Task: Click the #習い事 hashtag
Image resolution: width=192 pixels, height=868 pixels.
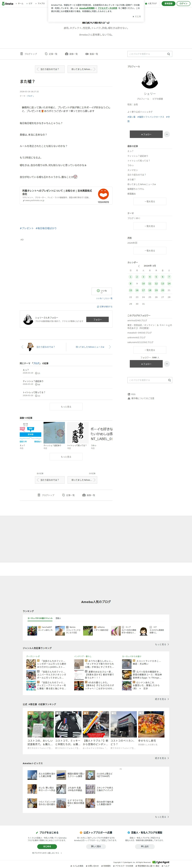Action: 131,117
